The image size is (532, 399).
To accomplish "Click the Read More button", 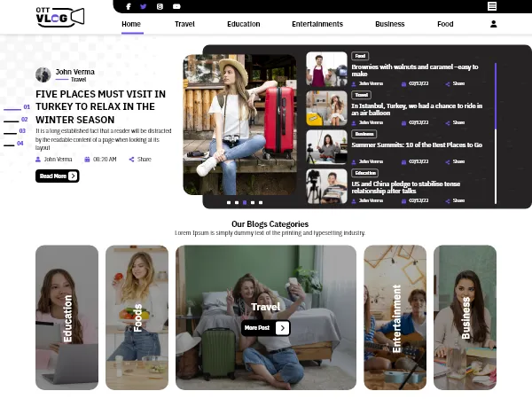I will tap(58, 176).
